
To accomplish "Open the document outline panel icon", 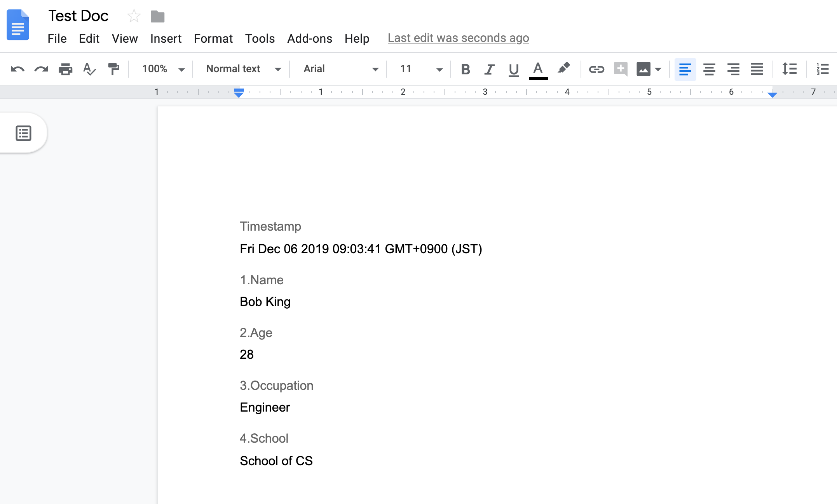I will click(x=23, y=133).
